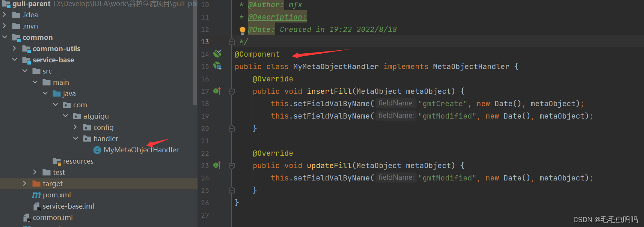This screenshot has width=644, height=227.
Task: Click the yellow lightbulb intention icon
Action: (243, 30)
